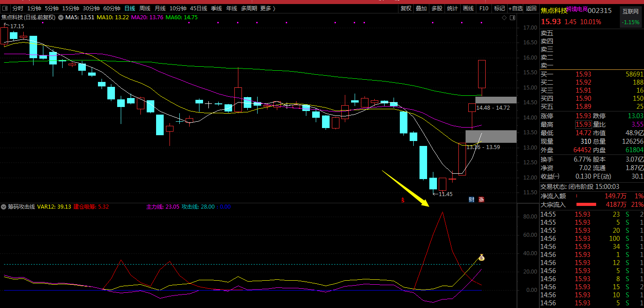Click the last limit-up red candlestick
This screenshot has height=308, width=644.
(482, 74)
